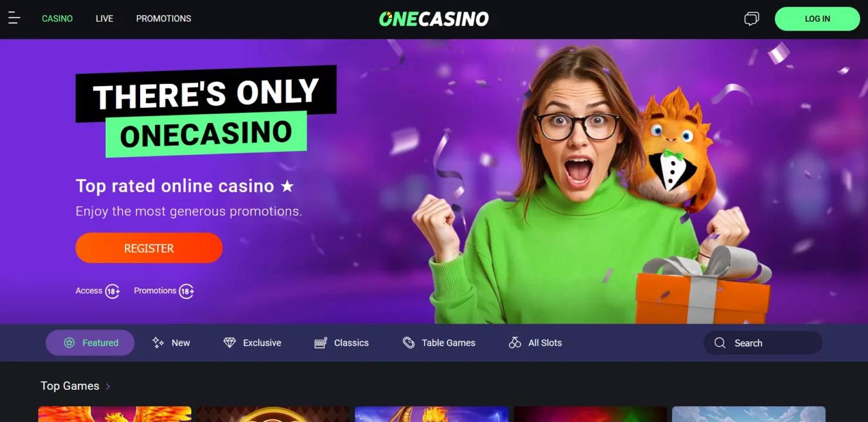Image resolution: width=868 pixels, height=422 pixels.
Task: Go to the LIVE section
Action: pos(104,19)
